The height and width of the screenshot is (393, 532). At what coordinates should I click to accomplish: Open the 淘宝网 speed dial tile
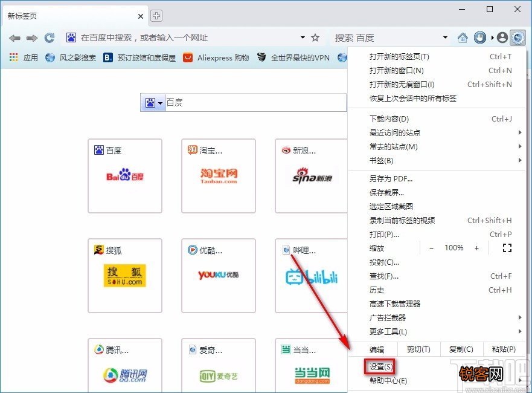tap(219, 176)
